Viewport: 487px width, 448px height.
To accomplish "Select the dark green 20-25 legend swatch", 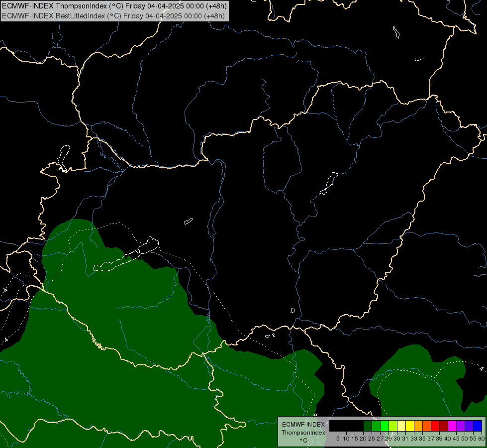I will [368, 426].
